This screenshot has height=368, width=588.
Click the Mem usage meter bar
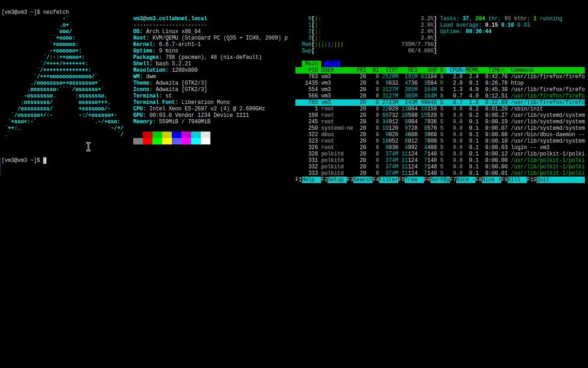(369, 44)
